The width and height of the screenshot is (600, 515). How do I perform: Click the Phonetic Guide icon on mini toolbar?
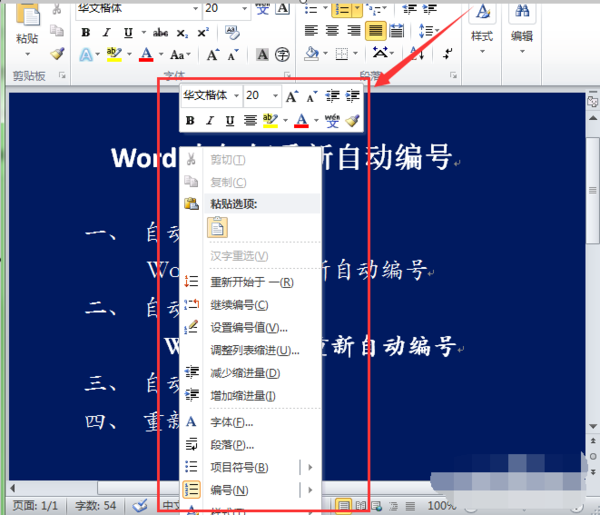pyautogui.click(x=332, y=121)
